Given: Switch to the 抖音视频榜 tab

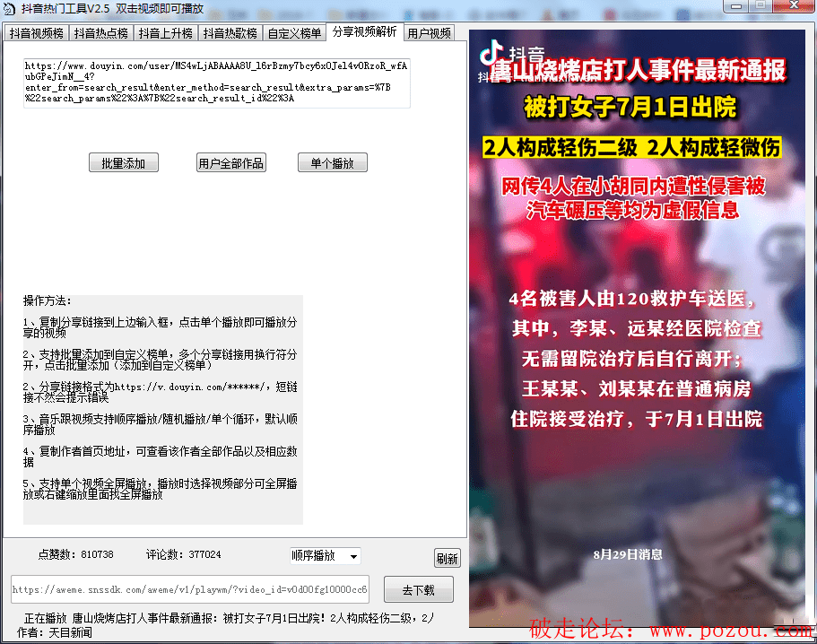Looking at the screenshot, I should [x=36, y=33].
